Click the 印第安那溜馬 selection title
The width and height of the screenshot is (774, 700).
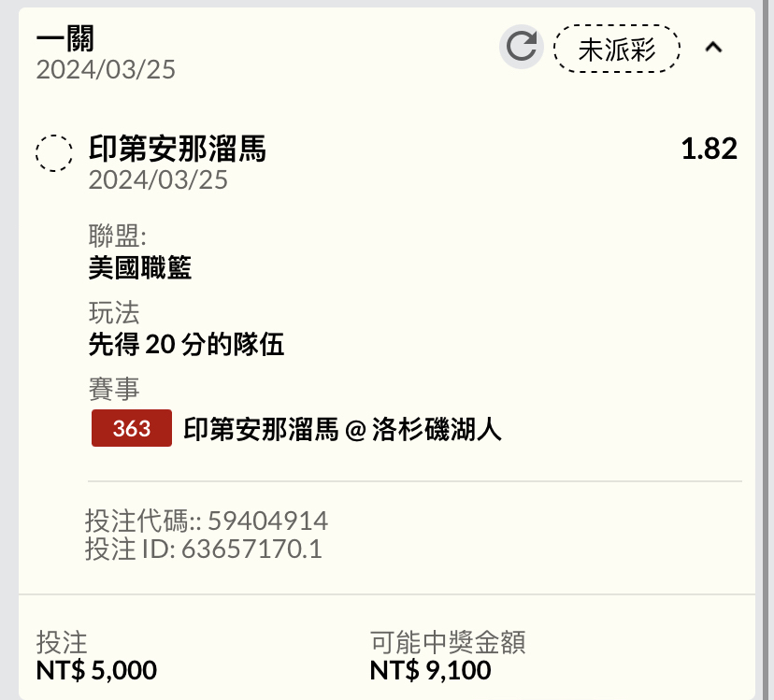[178, 149]
